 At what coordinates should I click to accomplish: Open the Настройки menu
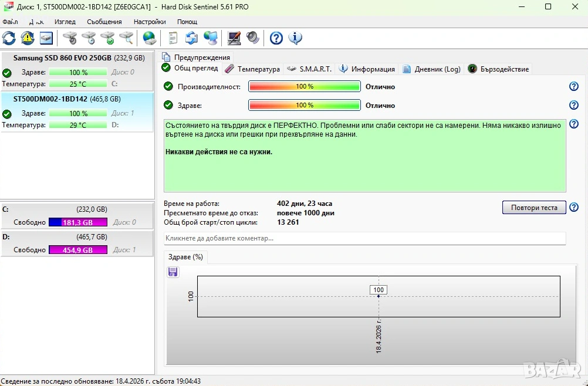coord(150,22)
